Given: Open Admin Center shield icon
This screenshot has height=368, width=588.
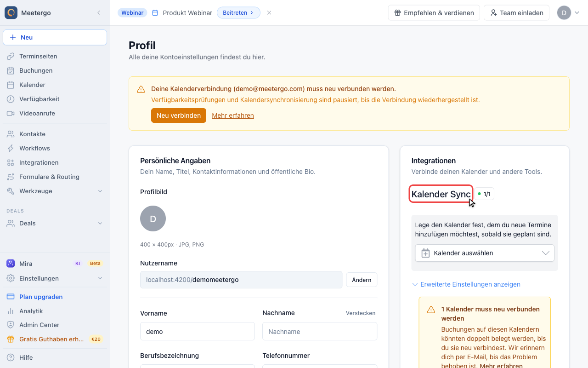Looking at the screenshot, I should point(11,325).
